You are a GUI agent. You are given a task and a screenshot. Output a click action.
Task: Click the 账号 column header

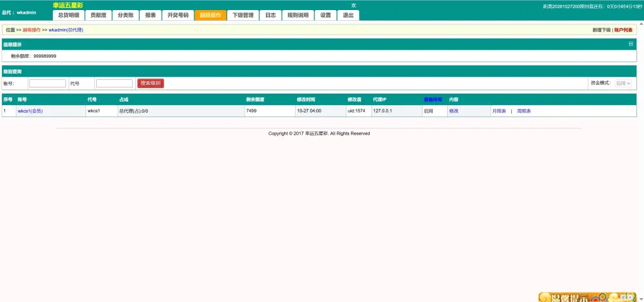pyautogui.click(x=22, y=99)
